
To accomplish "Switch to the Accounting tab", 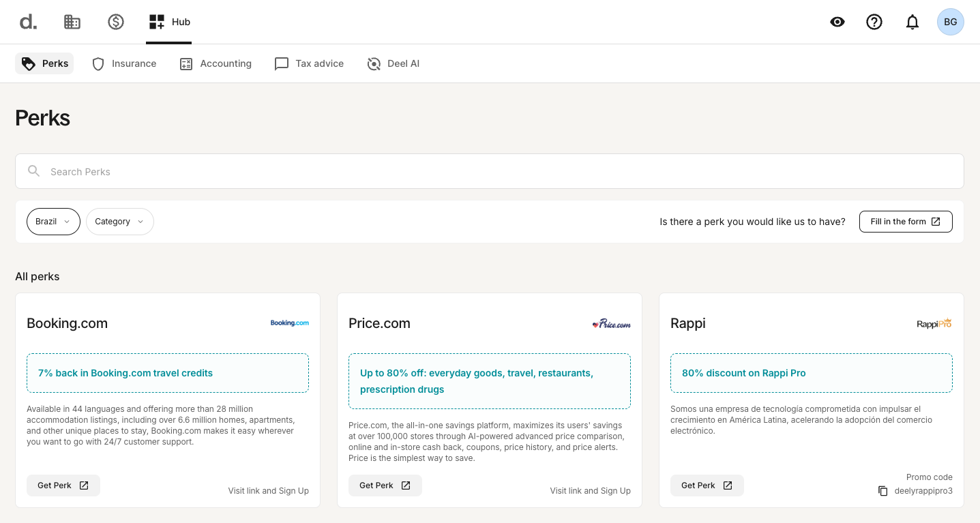I will pos(216,63).
